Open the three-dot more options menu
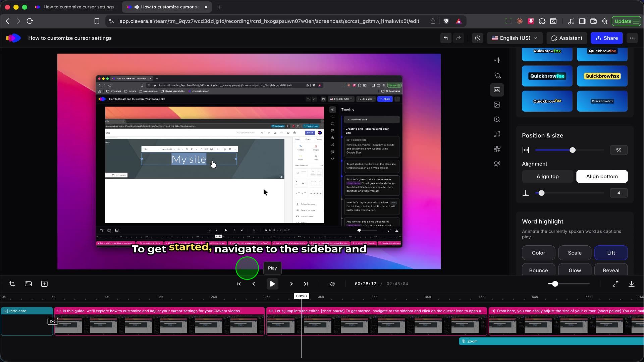This screenshot has width=644, height=362. (632, 38)
